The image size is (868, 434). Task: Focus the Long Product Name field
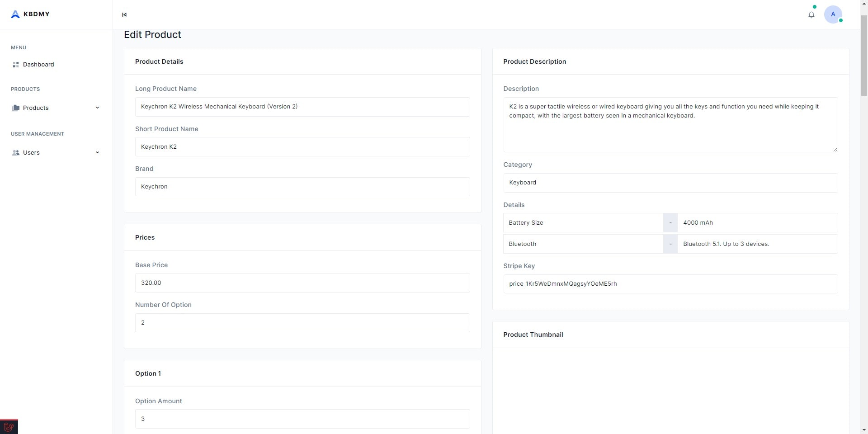(302, 107)
